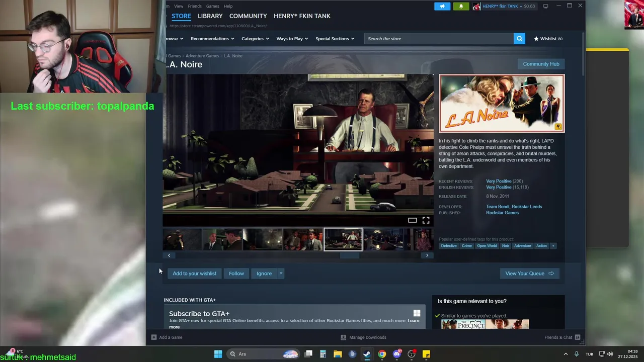Screen dimensions: 644x362
Task: Click the Big Picture mode monitor icon
Action: [x=545, y=6]
